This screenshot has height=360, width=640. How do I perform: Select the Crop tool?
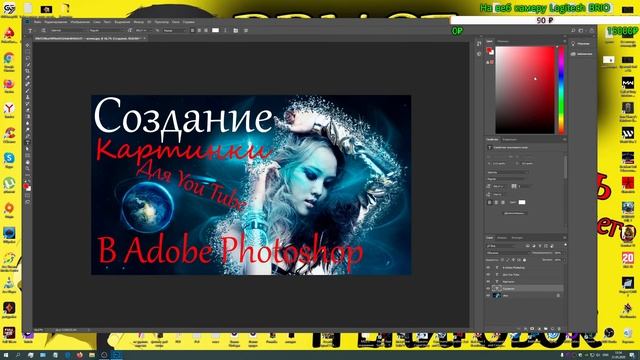[27, 71]
